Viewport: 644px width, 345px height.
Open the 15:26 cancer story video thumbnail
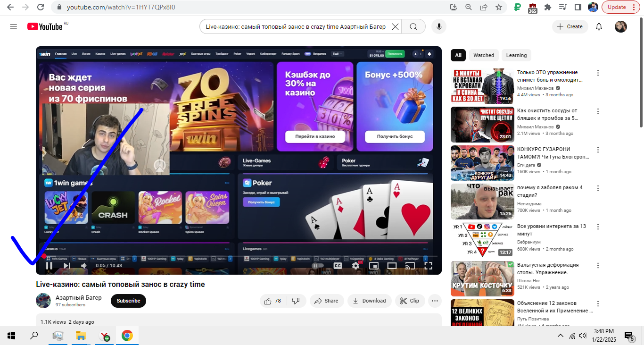[482, 202]
